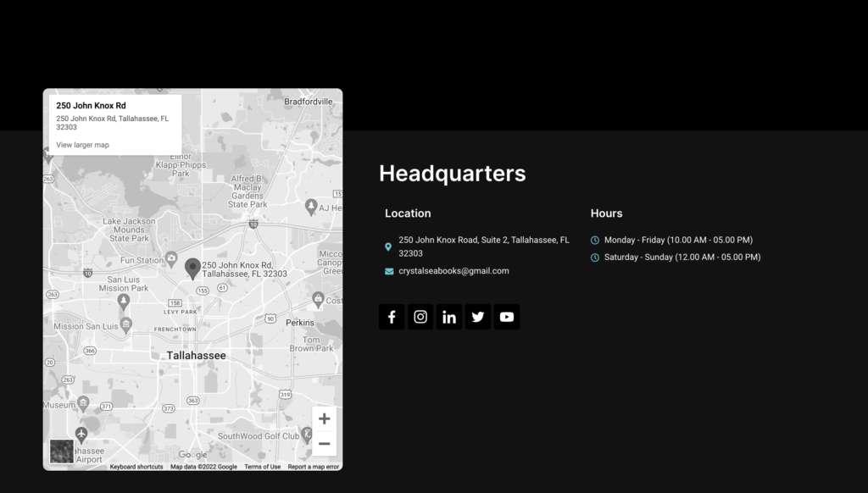Click the View larger map link

click(x=82, y=145)
